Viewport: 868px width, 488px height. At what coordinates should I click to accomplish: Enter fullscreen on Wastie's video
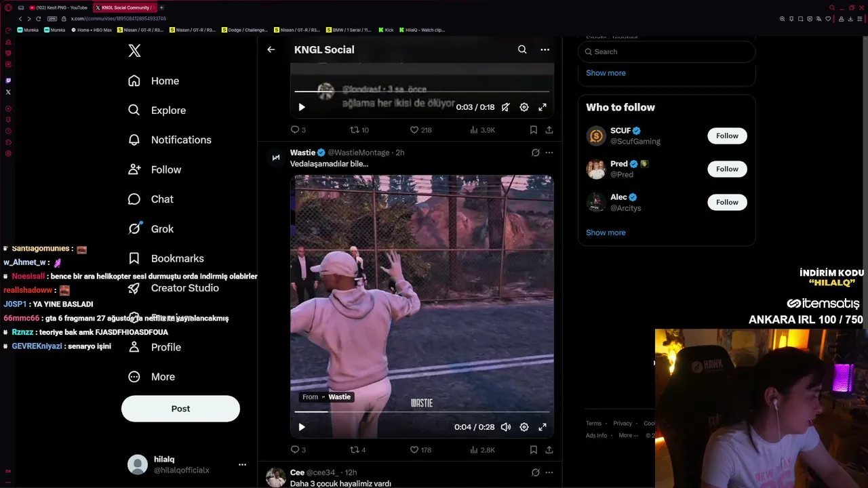coord(542,427)
